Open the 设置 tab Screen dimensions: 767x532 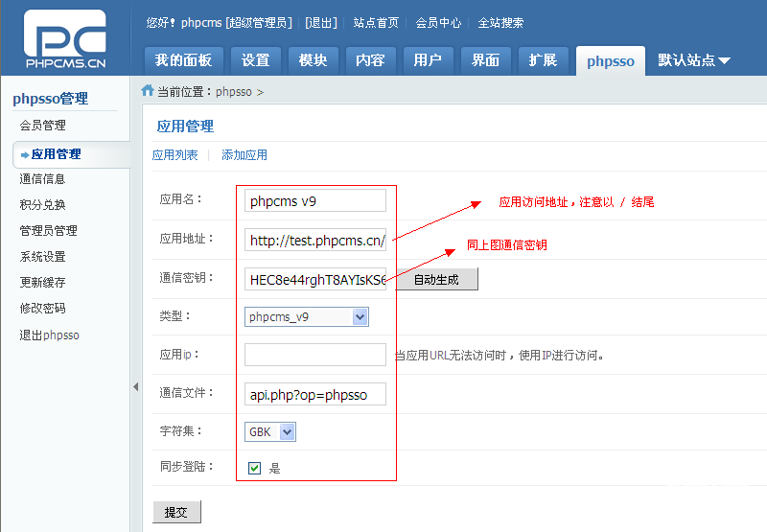pyautogui.click(x=255, y=60)
